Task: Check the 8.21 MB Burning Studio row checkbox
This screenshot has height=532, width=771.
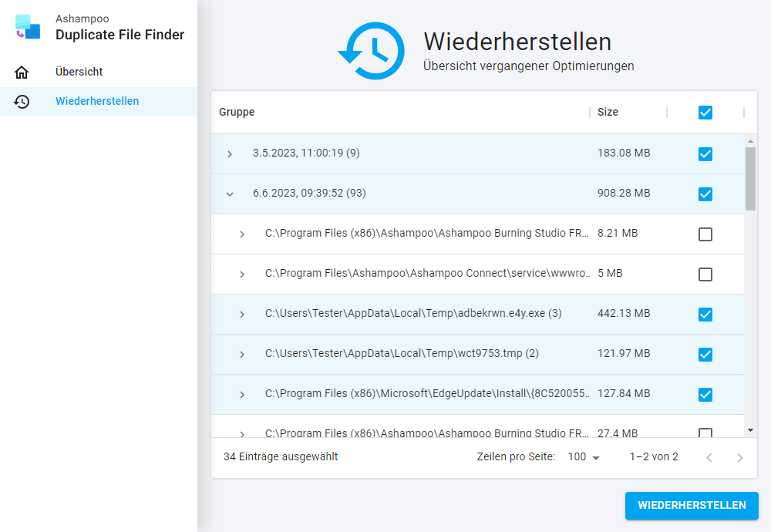Action: pos(705,234)
